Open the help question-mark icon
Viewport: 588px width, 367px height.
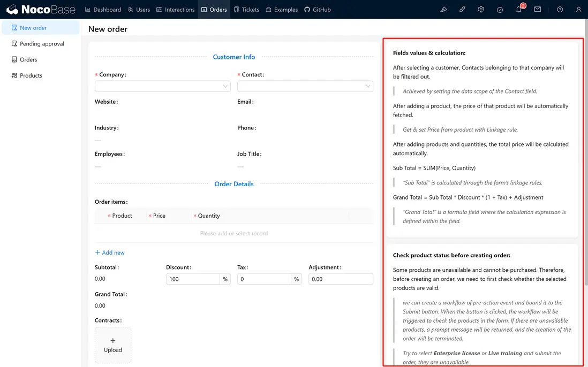pyautogui.click(x=560, y=10)
